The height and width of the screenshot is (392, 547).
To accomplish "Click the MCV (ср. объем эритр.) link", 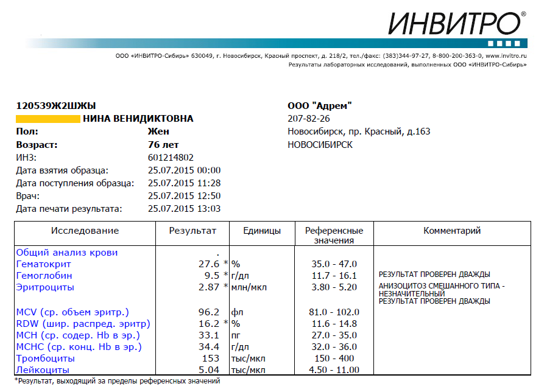I will coord(72,312).
